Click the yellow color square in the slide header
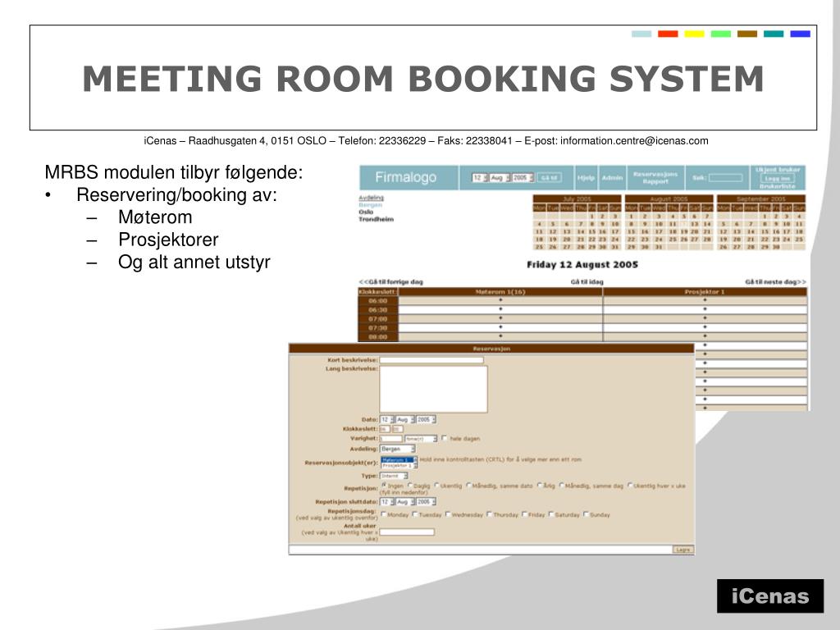This screenshot has width=840, height=630. [x=694, y=34]
